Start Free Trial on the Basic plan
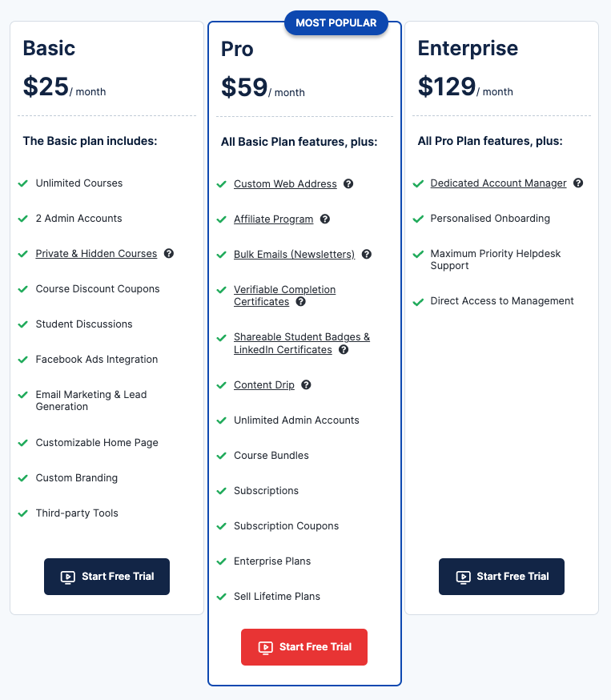The width and height of the screenshot is (611, 700). tap(107, 577)
